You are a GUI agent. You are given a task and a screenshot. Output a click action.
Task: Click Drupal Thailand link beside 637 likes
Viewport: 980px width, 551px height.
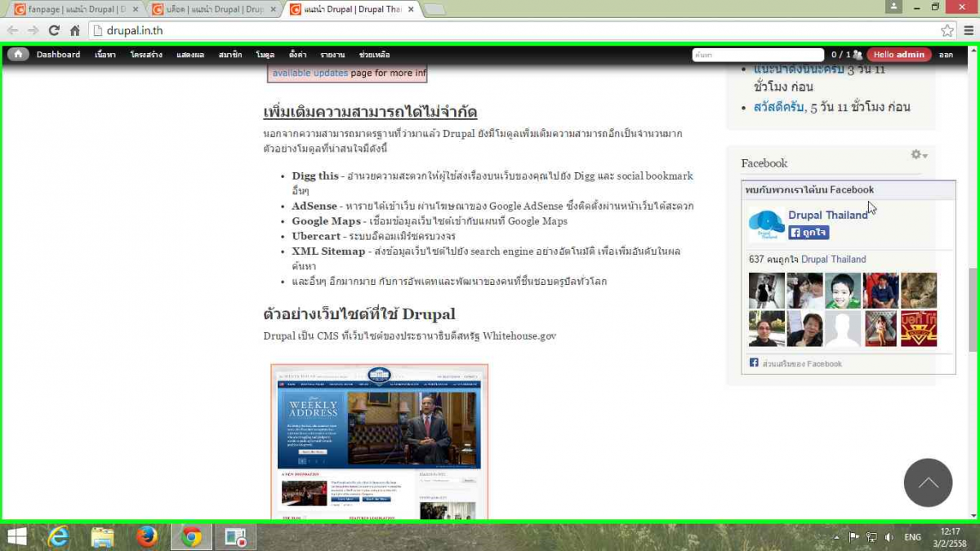click(x=834, y=259)
